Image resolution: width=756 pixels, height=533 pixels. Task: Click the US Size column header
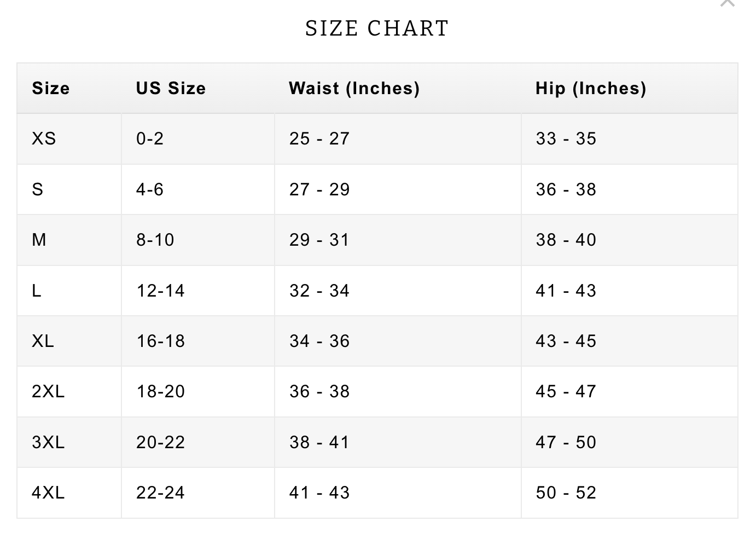[x=171, y=88]
